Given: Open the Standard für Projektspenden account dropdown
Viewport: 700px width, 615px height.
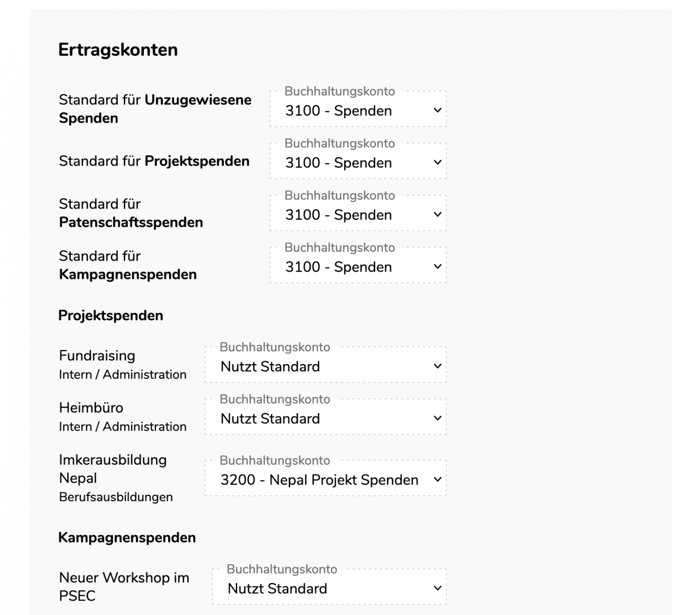Looking at the screenshot, I should click(358, 163).
